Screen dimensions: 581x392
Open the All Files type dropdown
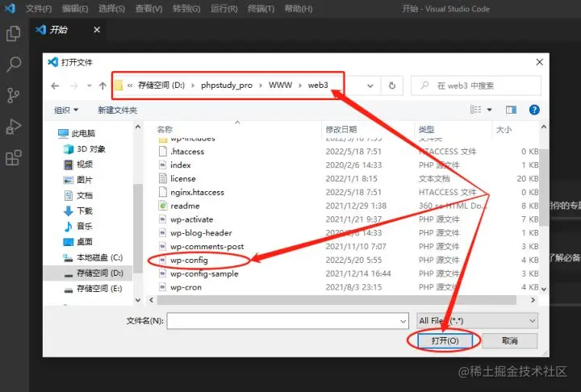click(x=477, y=320)
